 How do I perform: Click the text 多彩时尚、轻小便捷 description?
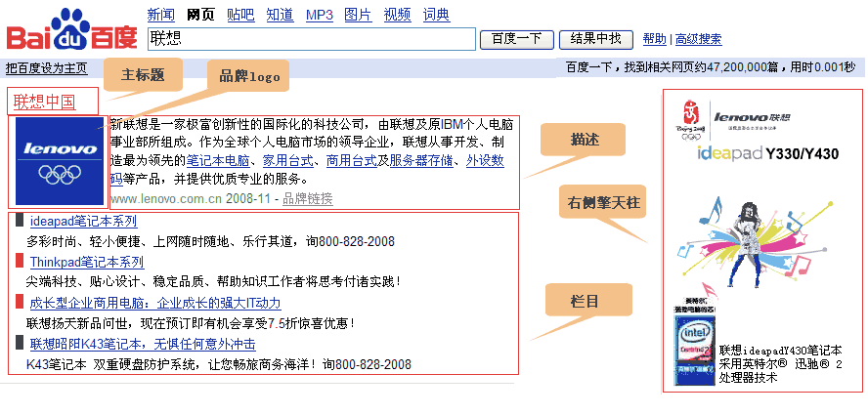coord(210,242)
